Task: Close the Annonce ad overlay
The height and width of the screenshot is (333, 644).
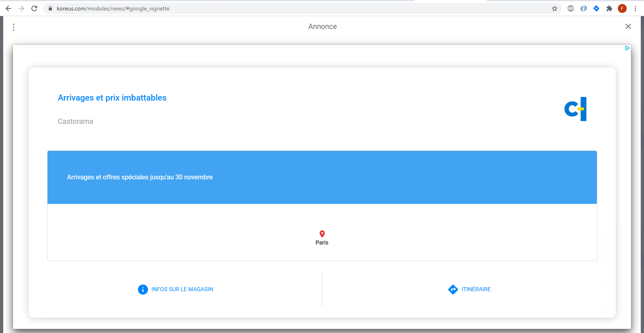Action: point(628,27)
